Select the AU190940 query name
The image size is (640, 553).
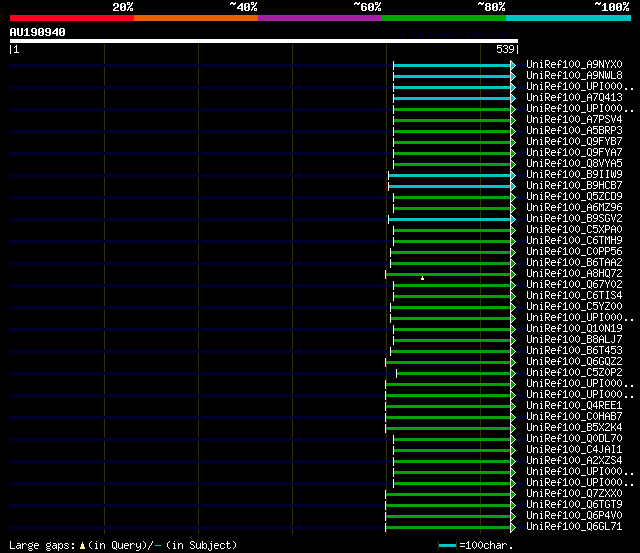tap(38, 32)
